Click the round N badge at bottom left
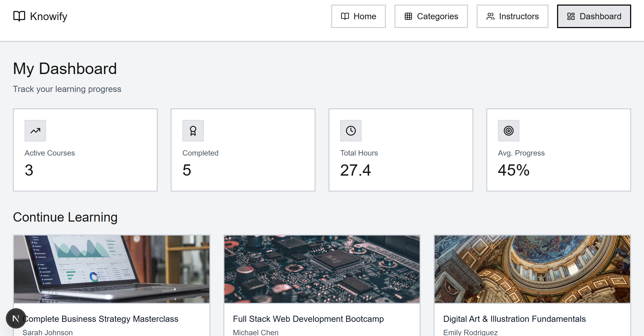Image resolution: width=644 pixels, height=336 pixels. coord(16,318)
